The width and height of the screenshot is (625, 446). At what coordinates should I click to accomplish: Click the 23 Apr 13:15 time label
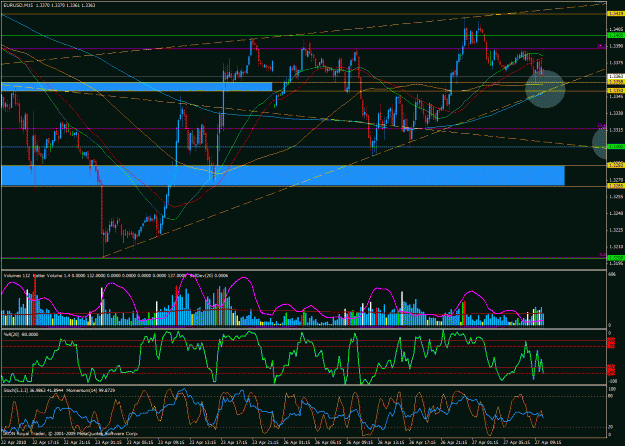[x=201, y=442]
